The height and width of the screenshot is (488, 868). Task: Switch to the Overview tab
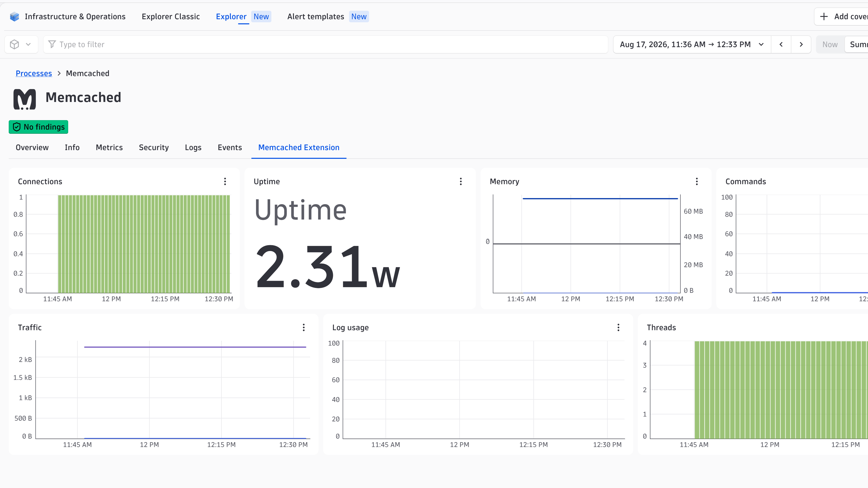point(32,148)
